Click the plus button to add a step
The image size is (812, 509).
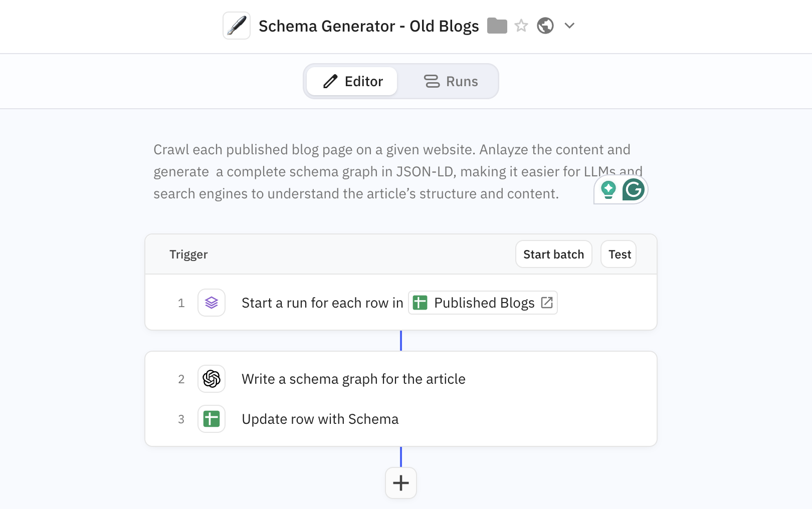point(400,482)
